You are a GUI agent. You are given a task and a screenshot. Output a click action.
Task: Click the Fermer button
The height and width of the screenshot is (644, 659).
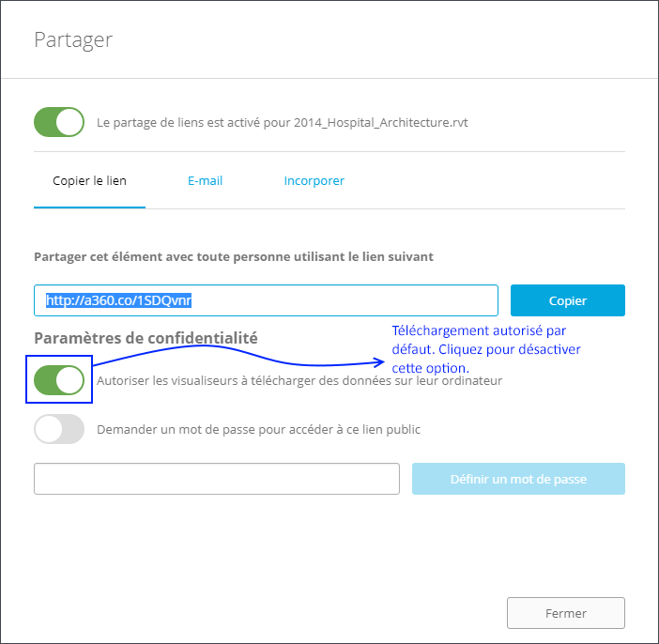(x=565, y=613)
